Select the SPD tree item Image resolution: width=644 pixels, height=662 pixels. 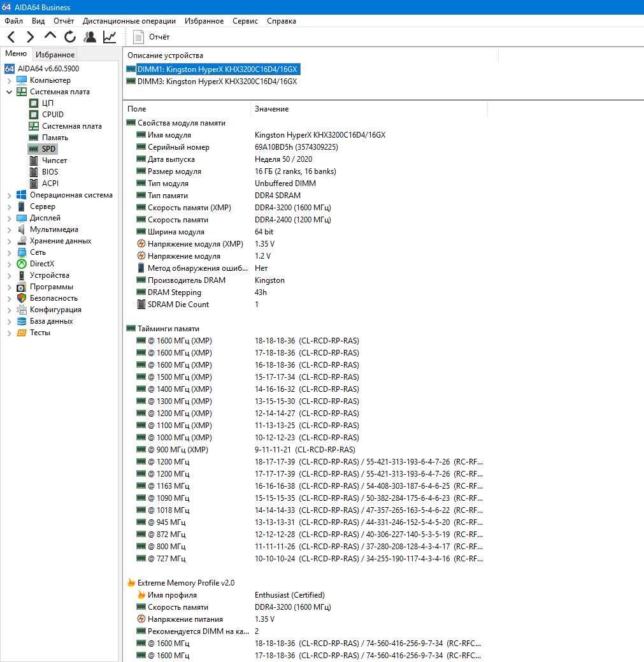42,149
